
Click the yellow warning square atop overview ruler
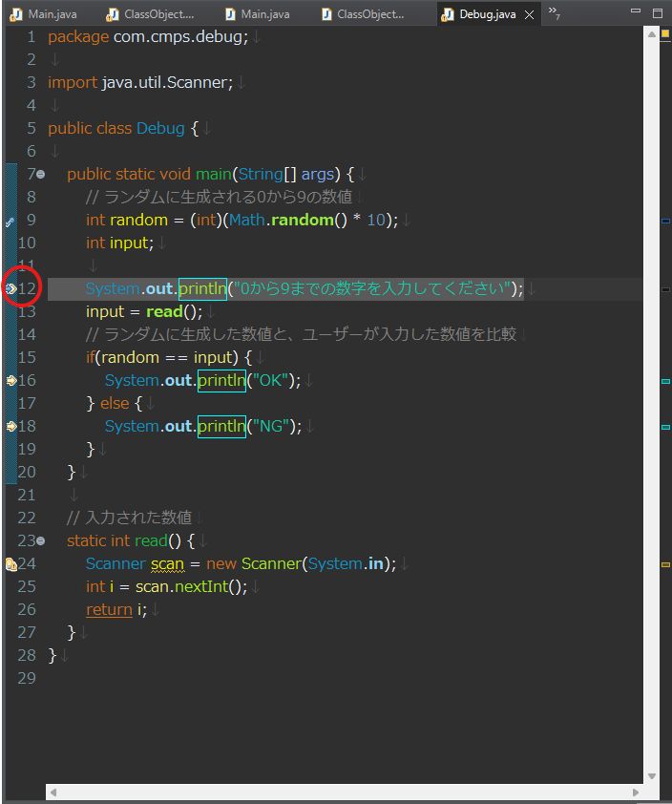pos(665,32)
